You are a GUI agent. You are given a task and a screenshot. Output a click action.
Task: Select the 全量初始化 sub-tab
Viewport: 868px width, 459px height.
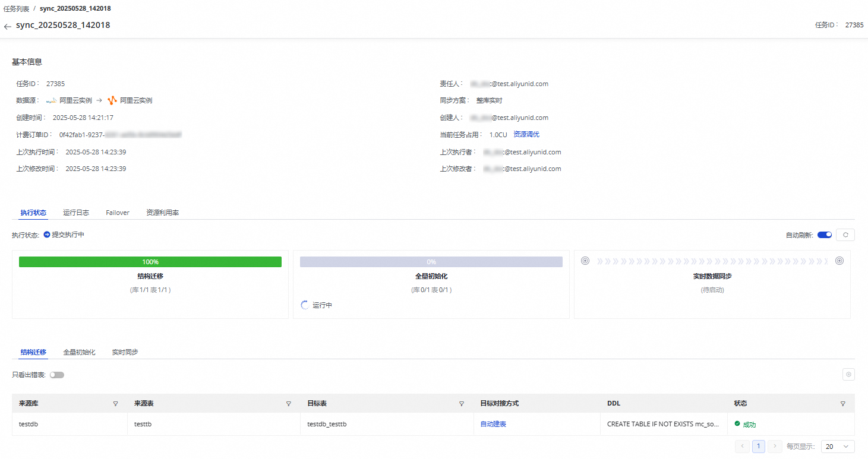tap(79, 352)
